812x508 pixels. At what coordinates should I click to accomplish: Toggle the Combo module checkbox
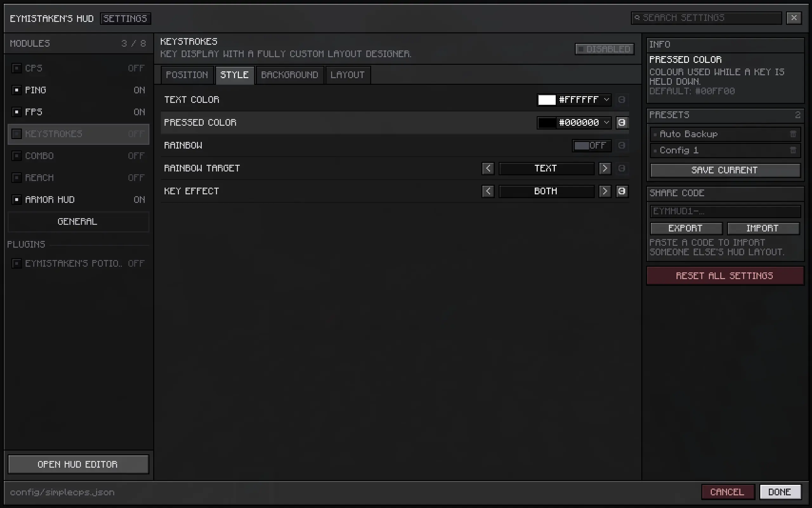pyautogui.click(x=16, y=156)
